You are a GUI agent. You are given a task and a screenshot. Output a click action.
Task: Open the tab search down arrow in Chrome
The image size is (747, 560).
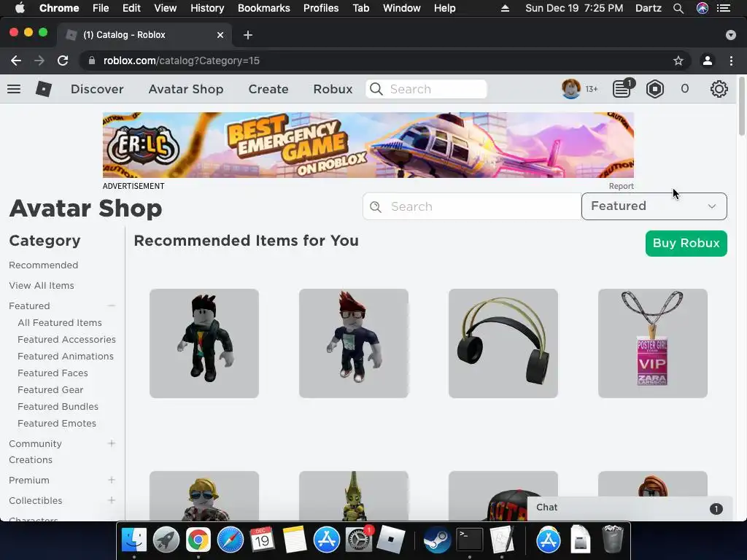731,35
